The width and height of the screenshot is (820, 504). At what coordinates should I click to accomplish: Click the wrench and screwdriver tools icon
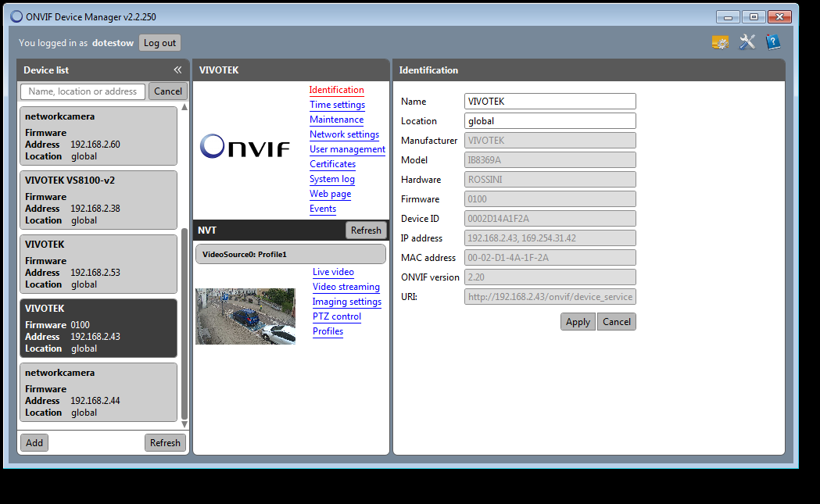(747, 43)
